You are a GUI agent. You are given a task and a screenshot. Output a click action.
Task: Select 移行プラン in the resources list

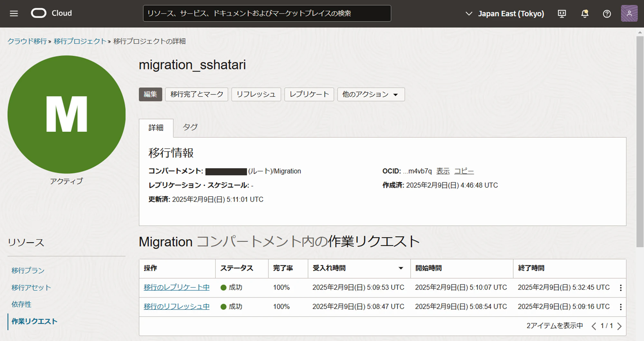coord(28,270)
